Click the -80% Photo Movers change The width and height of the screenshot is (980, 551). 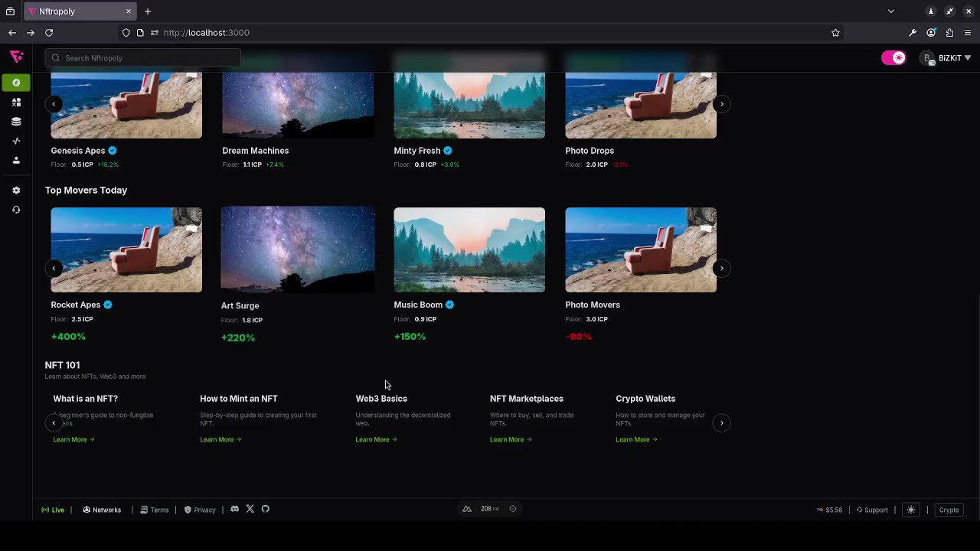click(x=578, y=337)
